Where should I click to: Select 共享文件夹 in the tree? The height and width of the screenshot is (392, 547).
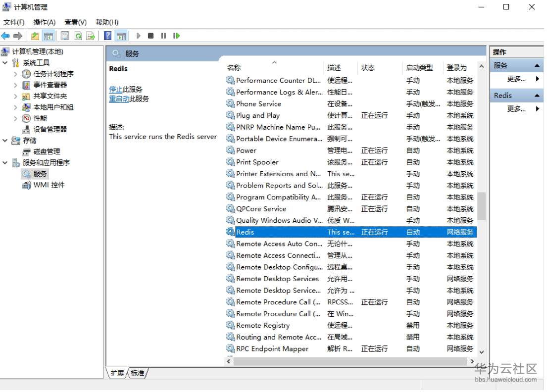coord(50,96)
